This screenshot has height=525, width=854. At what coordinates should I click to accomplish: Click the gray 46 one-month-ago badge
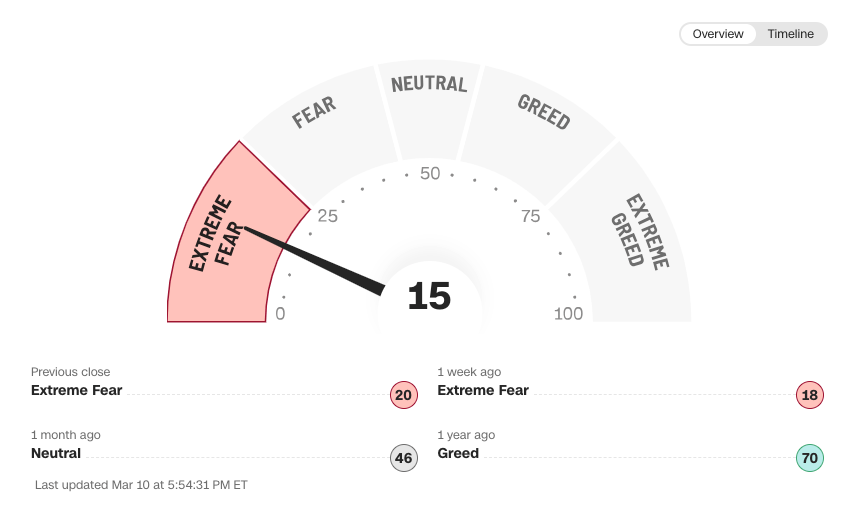(x=403, y=459)
